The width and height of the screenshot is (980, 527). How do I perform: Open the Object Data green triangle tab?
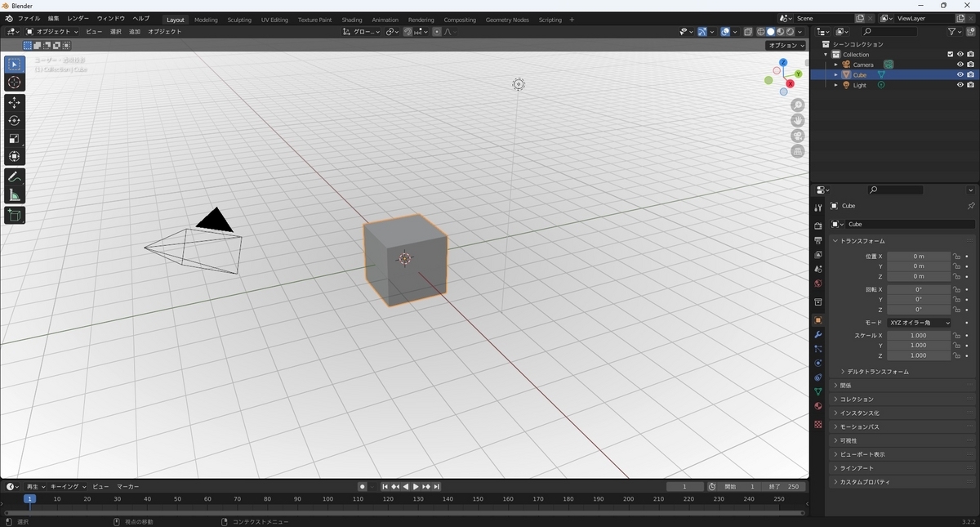817,392
